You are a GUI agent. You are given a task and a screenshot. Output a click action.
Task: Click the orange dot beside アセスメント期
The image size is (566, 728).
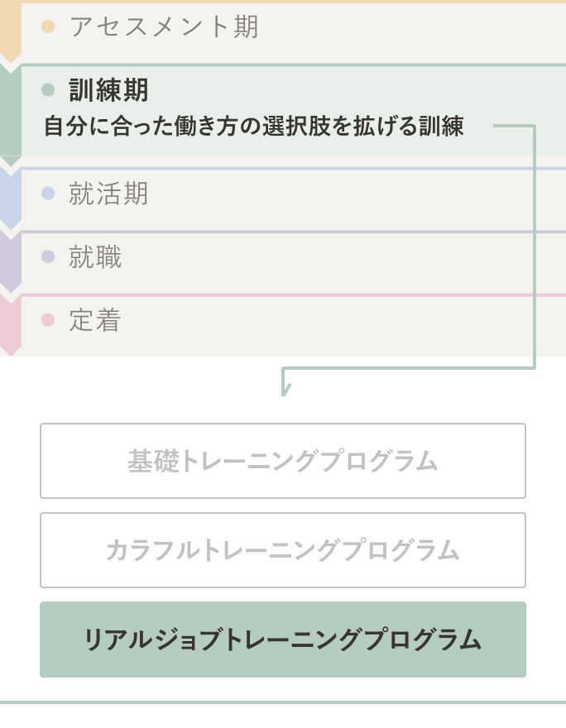pos(48,26)
